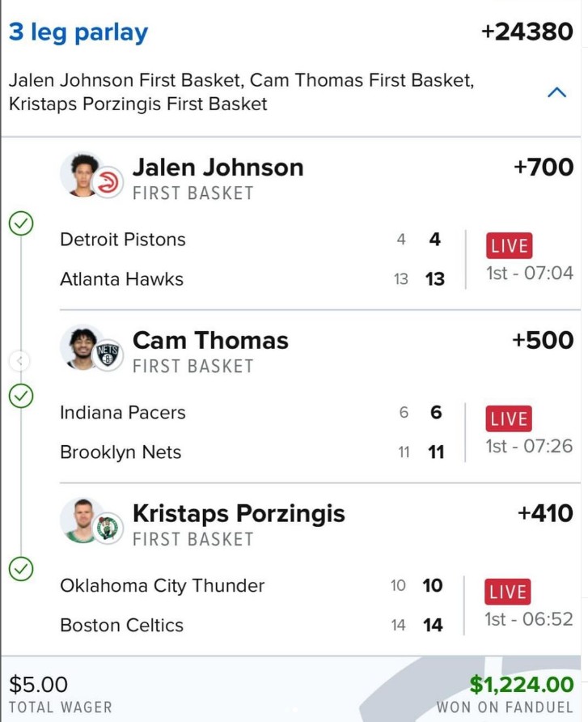The width and height of the screenshot is (588, 722).
Task: Click the LIVE badge for Pistons-Hawks
Action: 509,246
